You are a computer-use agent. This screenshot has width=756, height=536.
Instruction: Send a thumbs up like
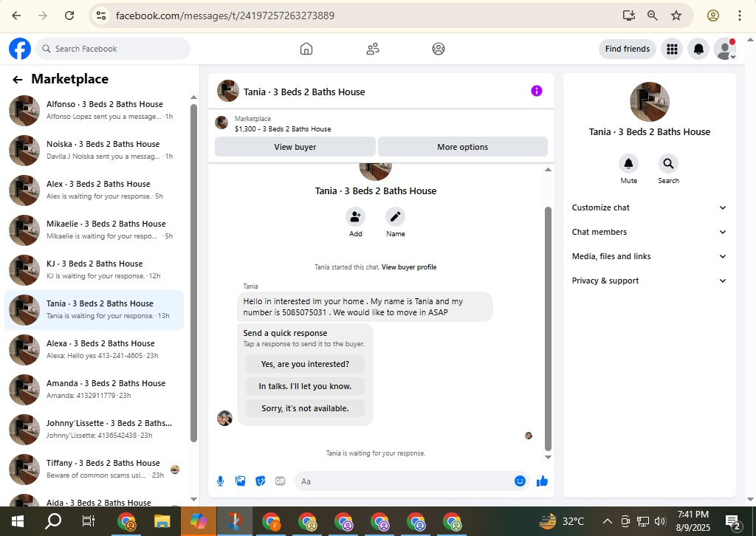542,481
